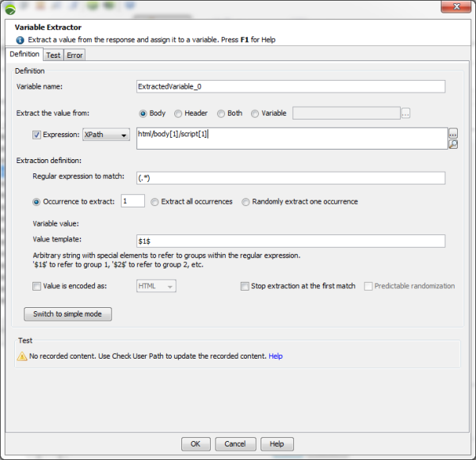Click Switch to simple mode button
The image size is (476, 460).
point(67,314)
